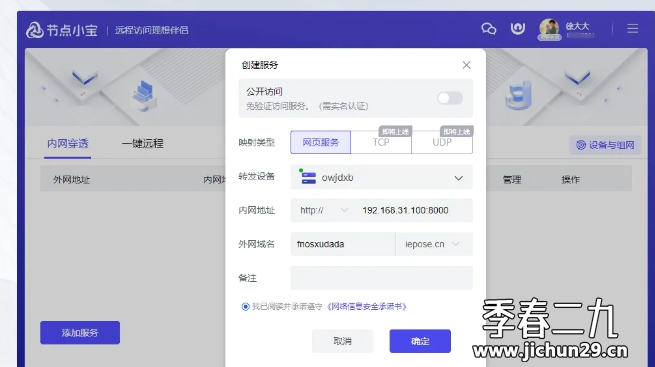This screenshot has width=655, height=367.
Task: Click the 节点小宝 logo icon
Action: pos(35,30)
